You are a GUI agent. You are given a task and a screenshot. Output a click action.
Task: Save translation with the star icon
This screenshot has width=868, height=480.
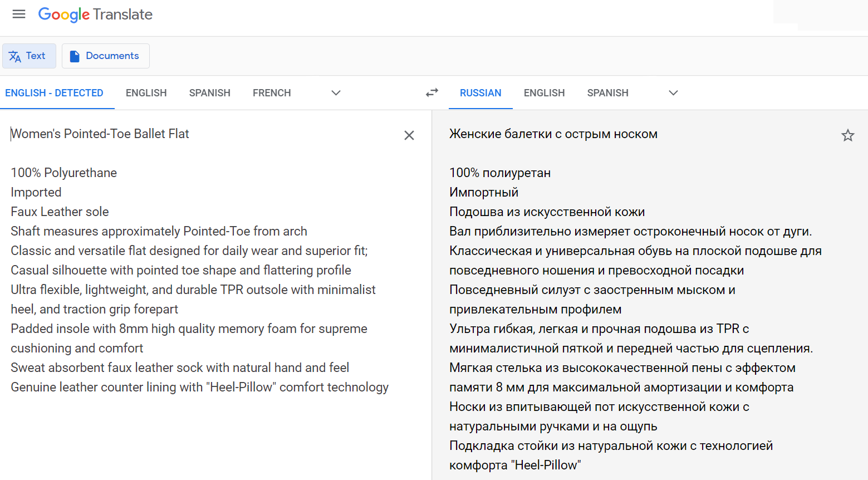pyautogui.click(x=848, y=135)
